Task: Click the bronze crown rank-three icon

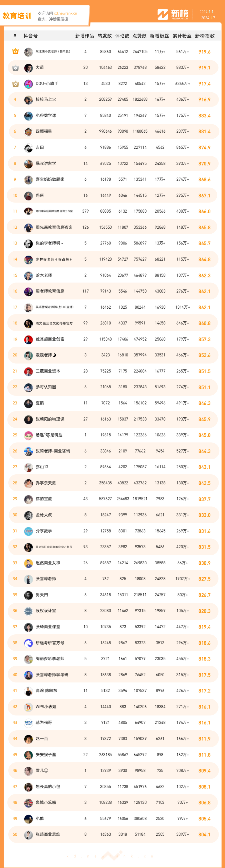Action: click(15, 84)
